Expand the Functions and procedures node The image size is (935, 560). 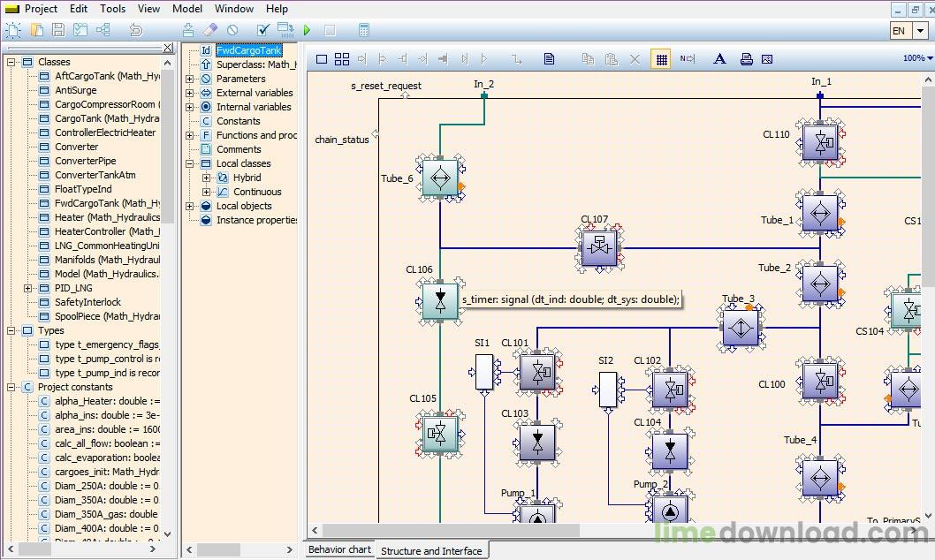pos(190,135)
